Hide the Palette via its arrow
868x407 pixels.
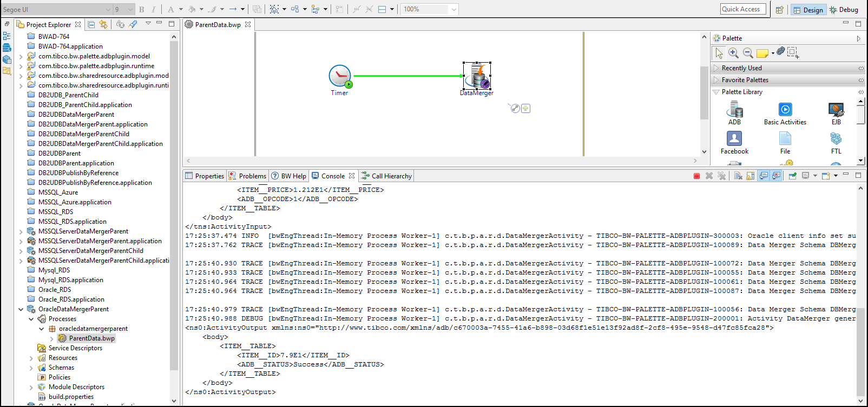(x=858, y=38)
